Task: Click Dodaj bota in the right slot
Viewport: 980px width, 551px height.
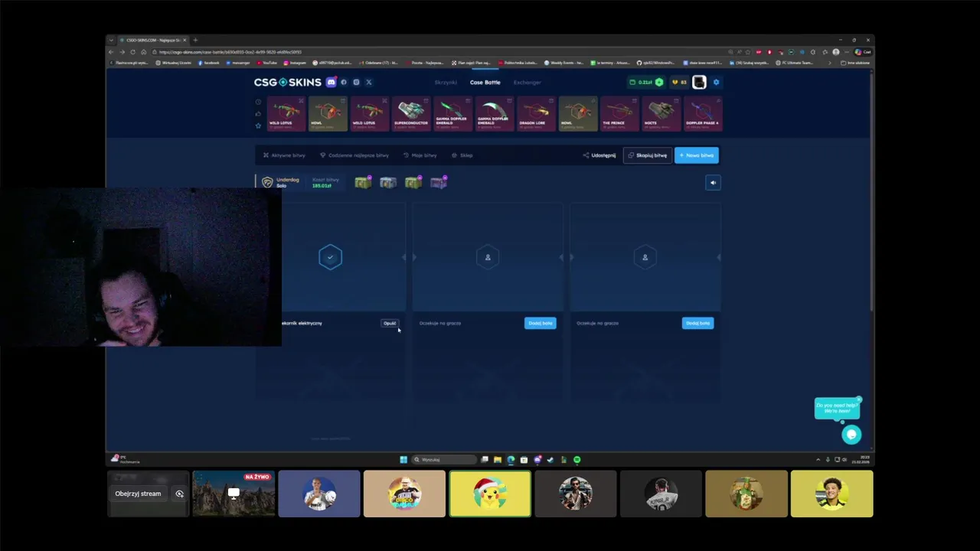Action: (x=697, y=323)
